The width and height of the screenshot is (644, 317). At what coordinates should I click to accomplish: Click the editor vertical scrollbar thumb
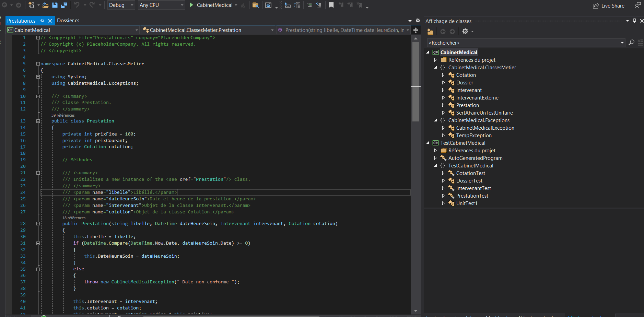415,82
